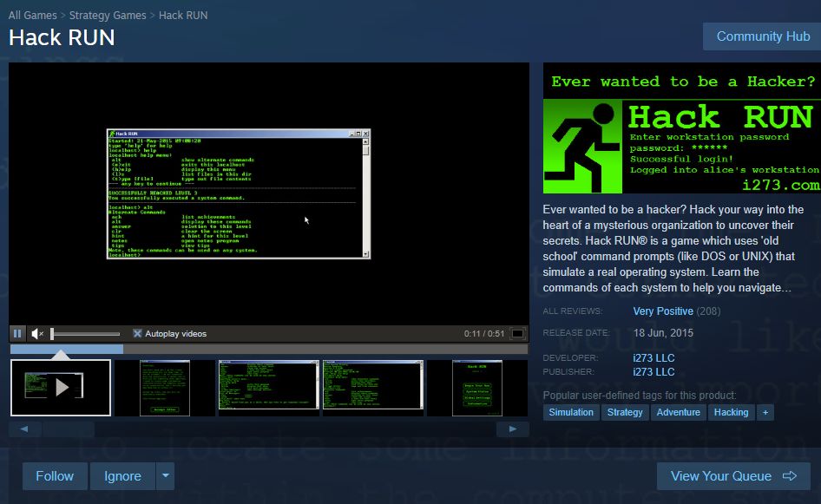Open the Very Positive reviews link
Viewport: 821px width, 504px height.
663,311
